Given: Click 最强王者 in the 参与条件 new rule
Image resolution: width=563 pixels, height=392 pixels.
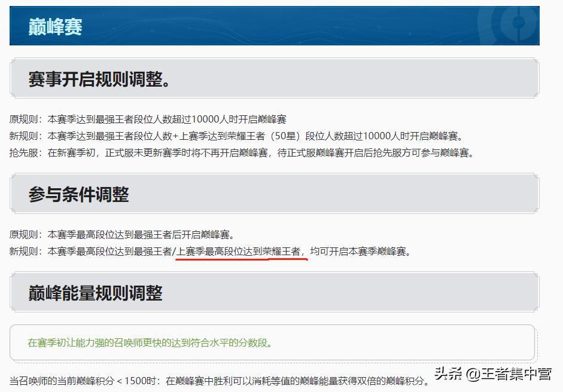Looking at the screenshot, I should [x=153, y=252].
